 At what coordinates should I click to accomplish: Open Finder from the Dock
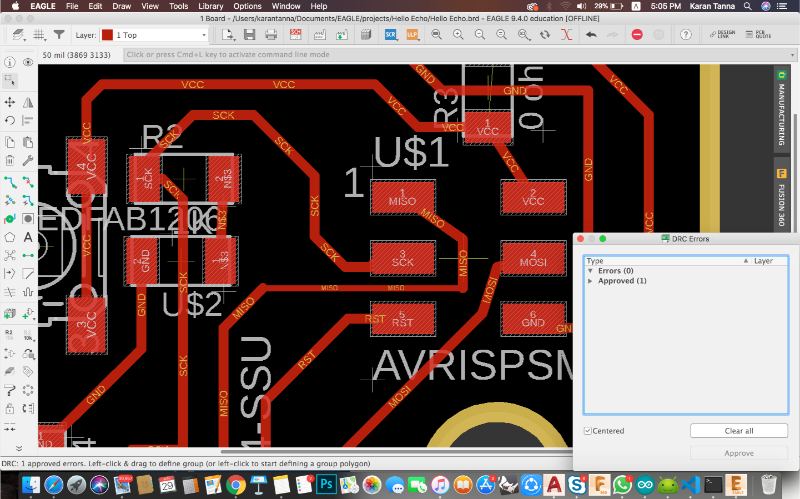(x=31, y=484)
